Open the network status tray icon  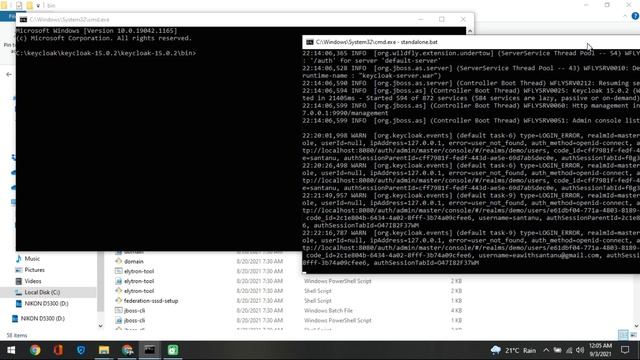569,350
